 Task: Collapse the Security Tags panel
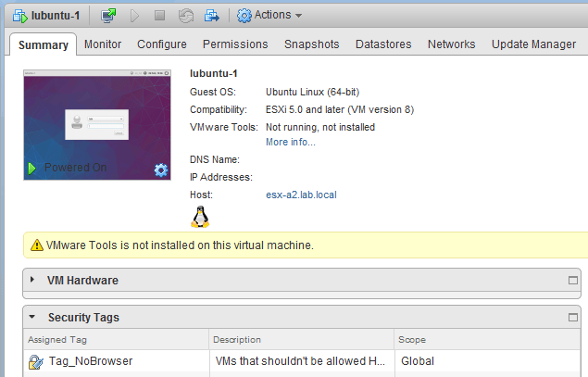33,318
